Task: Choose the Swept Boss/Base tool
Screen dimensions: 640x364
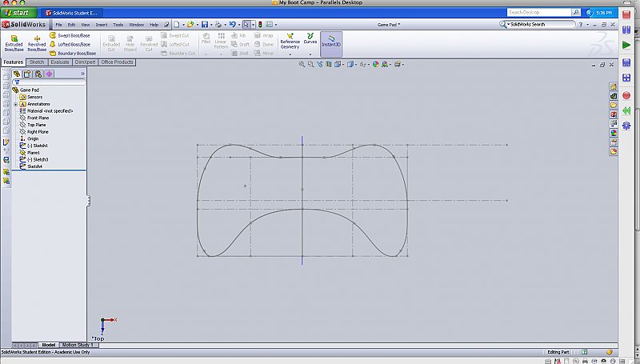Action: click(x=70, y=36)
